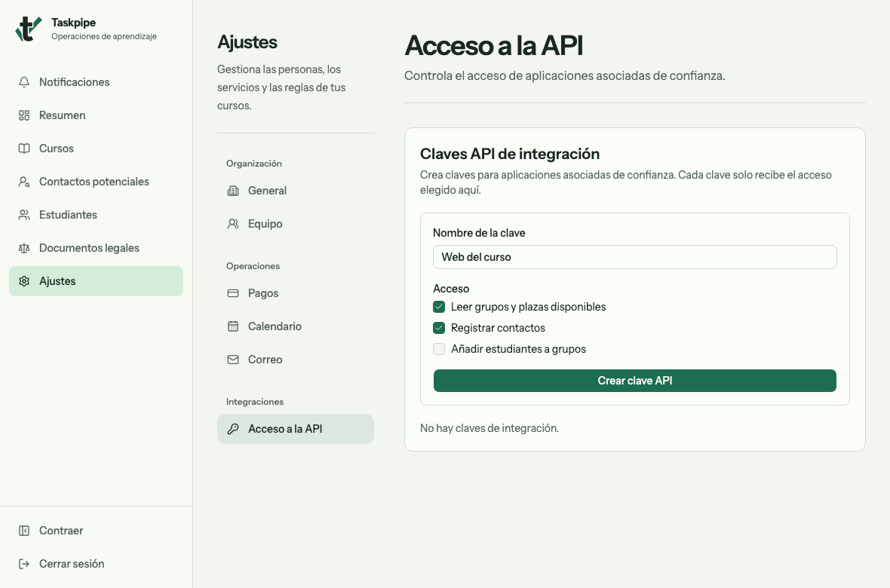Click the 'Acceso' permissions label
This screenshot has height=588, width=890.
tap(451, 289)
